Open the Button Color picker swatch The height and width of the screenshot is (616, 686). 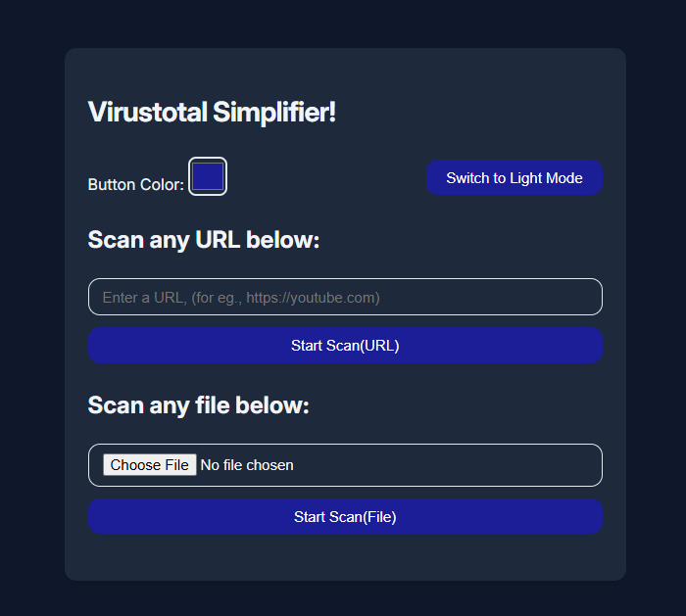[x=208, y=176]
